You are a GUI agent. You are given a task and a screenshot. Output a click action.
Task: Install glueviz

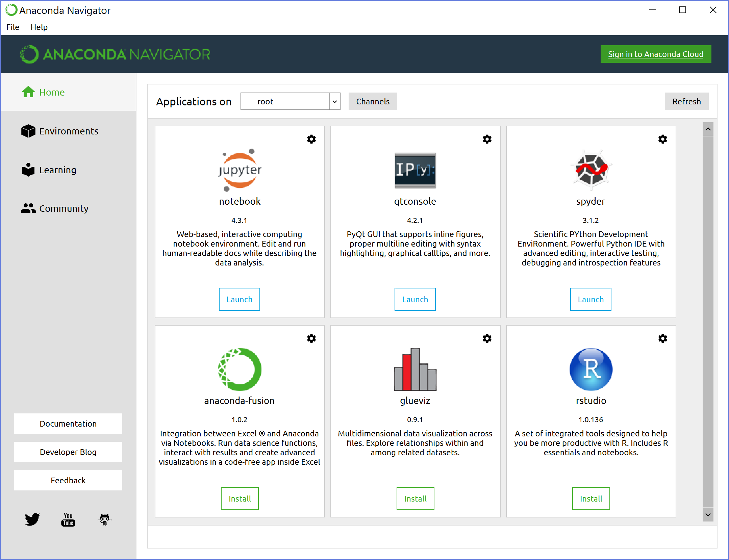click(x=416, y=499)
